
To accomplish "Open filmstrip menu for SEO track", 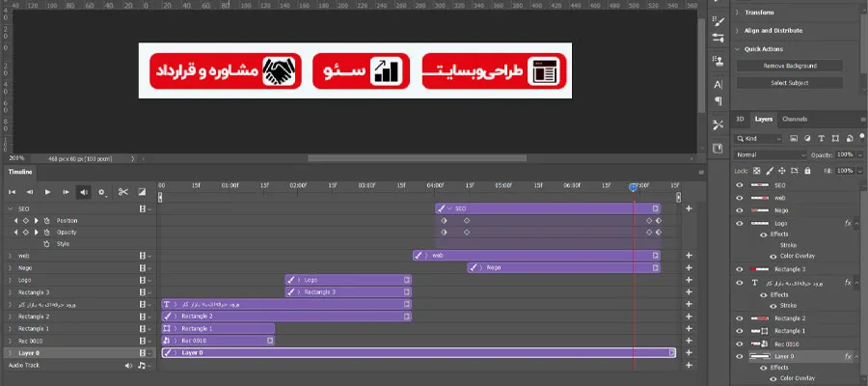I will pyautogui.click(x=145, y=209).
